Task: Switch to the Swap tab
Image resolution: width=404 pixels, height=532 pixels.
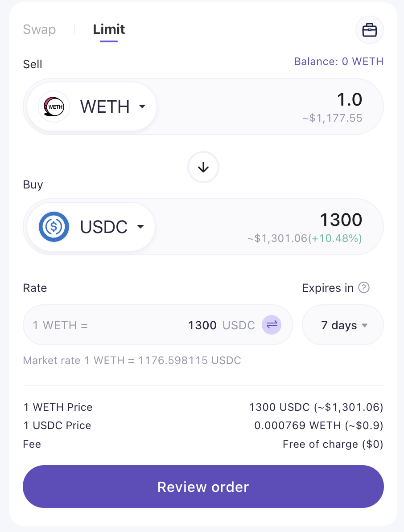Action: [x=39, y=29]
